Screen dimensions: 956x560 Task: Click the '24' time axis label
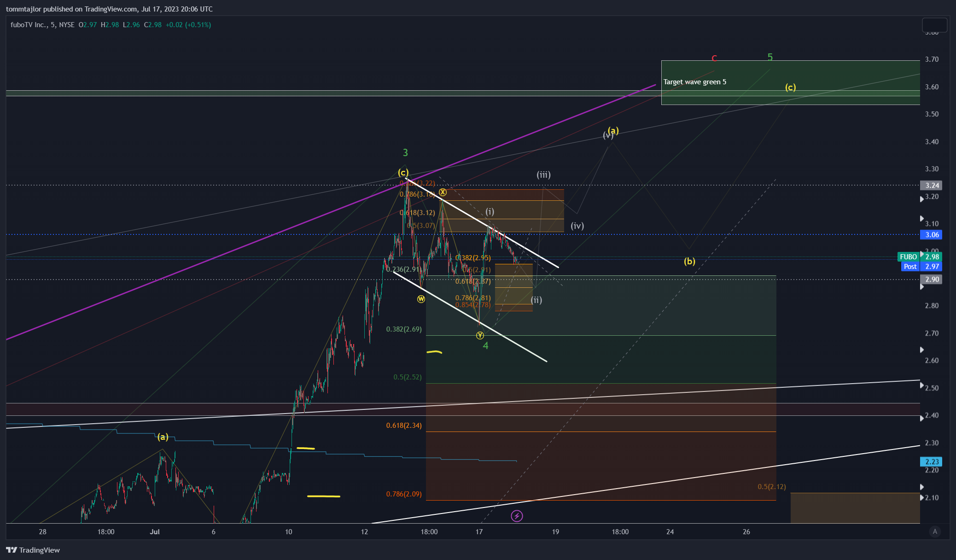click(670, 532)
